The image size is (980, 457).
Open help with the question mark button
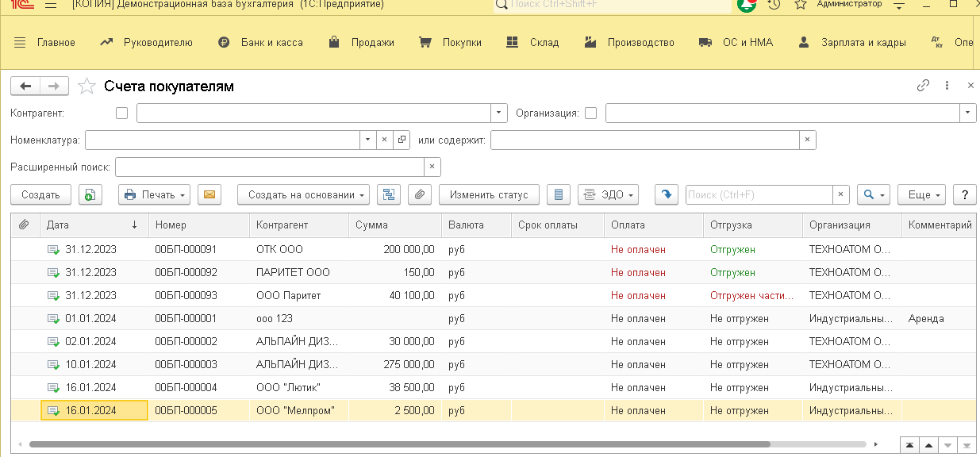pos(964,194)
